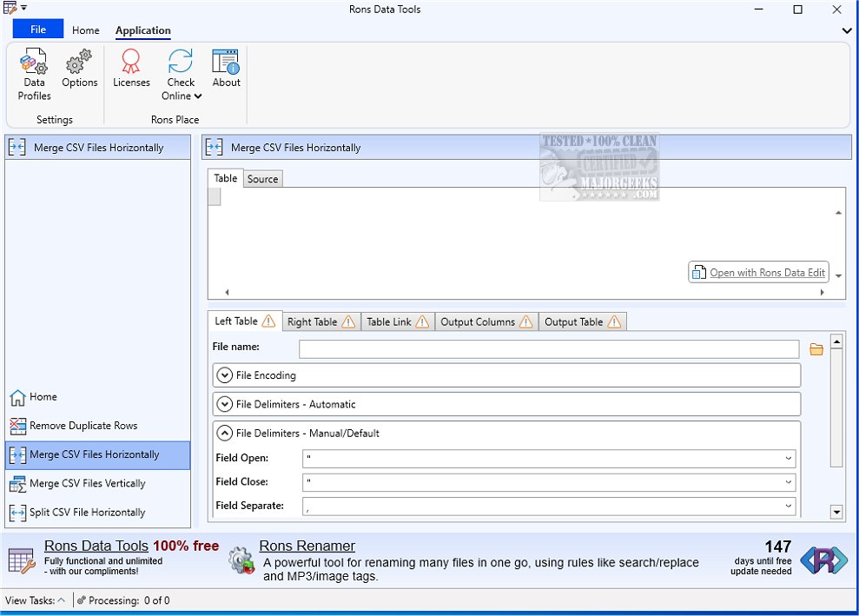Click Open with Rons Data Edit button
The width and height of the screenshot is (859, 616).
pos(758,272)
